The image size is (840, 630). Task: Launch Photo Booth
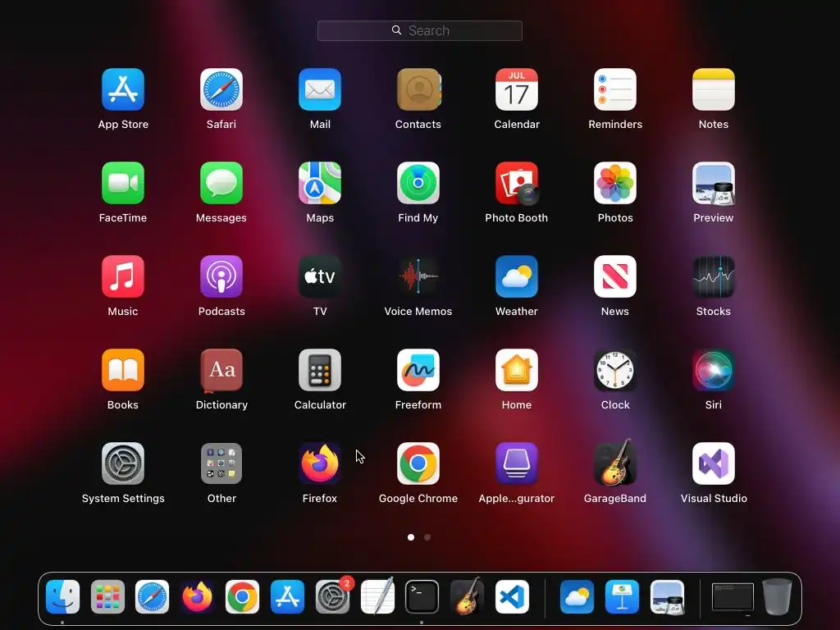tap(517, 183)
